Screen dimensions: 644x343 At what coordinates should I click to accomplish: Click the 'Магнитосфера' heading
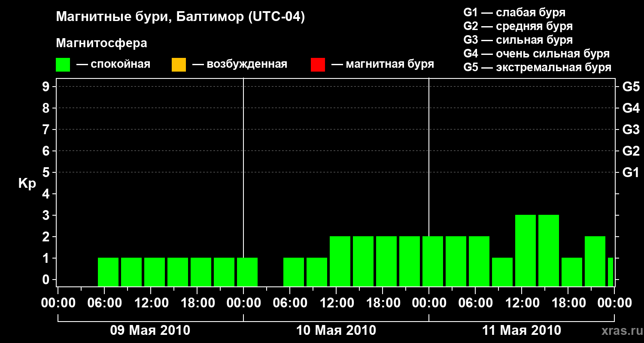[102, 43]
